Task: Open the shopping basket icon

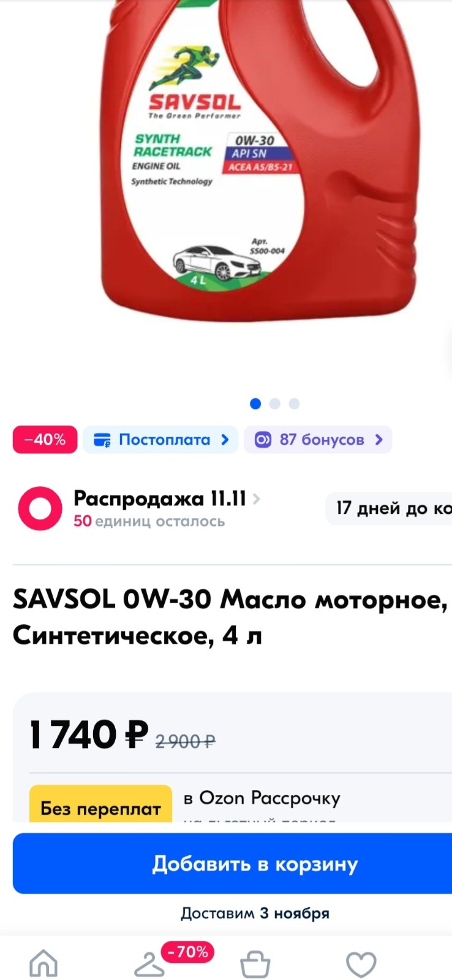Action: click(255, 964)
